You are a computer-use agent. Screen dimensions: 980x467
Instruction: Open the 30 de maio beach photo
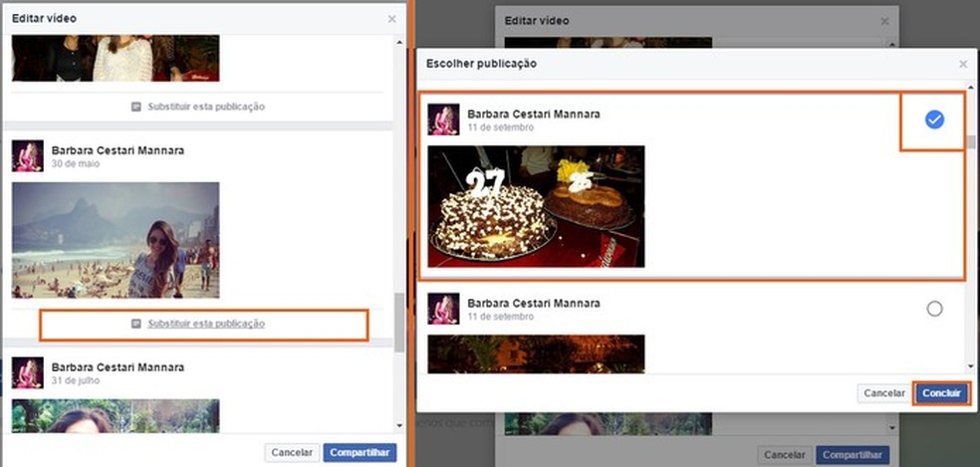(x=116, y=240)
